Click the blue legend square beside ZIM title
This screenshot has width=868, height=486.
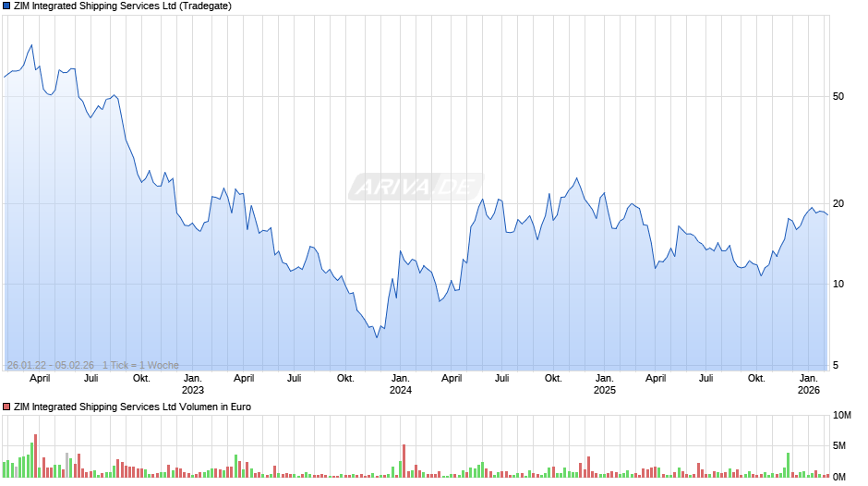(x=6, y=6)
